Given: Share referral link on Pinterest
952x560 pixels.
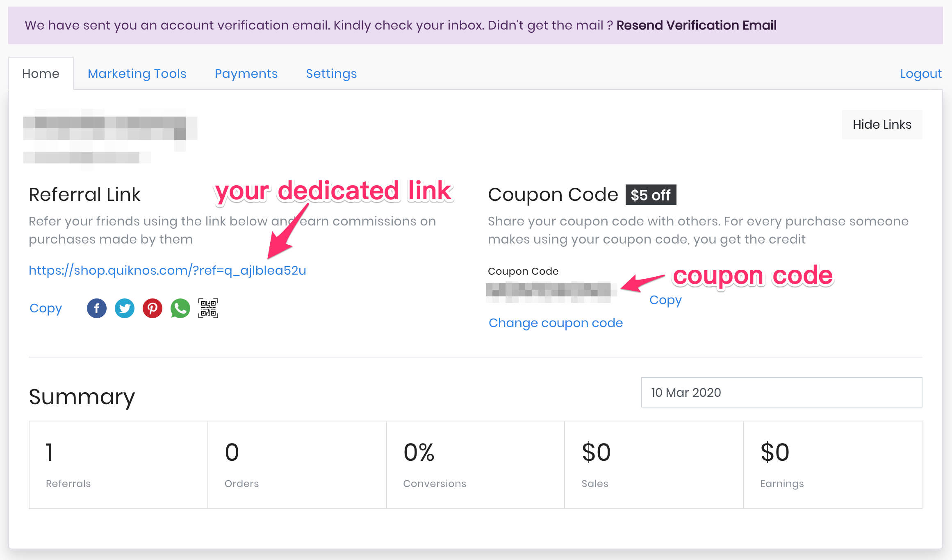Looking at the screenshot, I should pyautogui.click(x=153, y=308).
